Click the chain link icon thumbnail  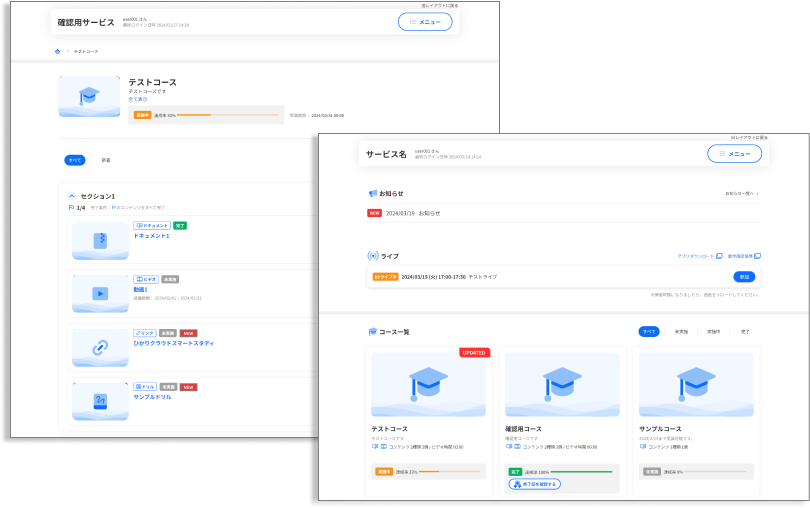tap(100, 347)
